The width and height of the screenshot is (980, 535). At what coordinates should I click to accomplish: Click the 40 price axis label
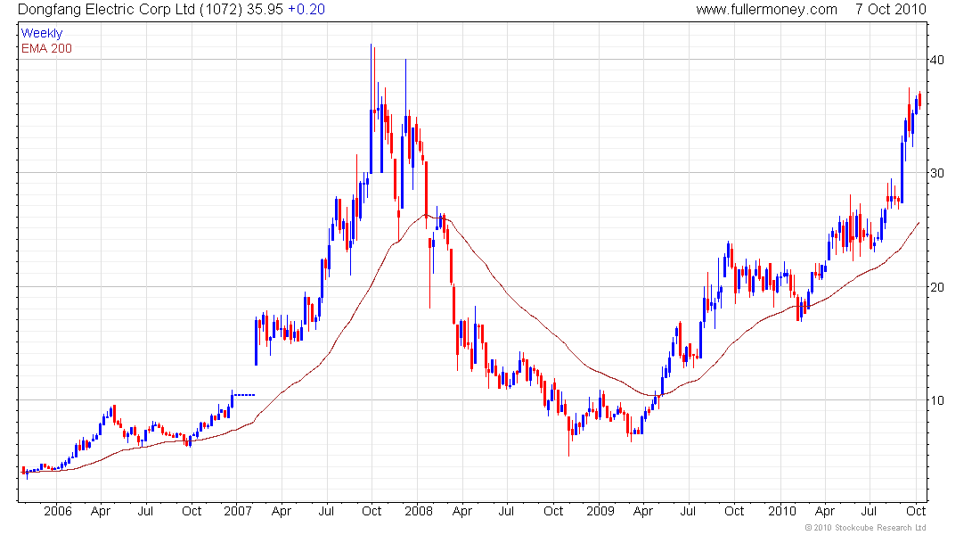[x=937, y=60]
